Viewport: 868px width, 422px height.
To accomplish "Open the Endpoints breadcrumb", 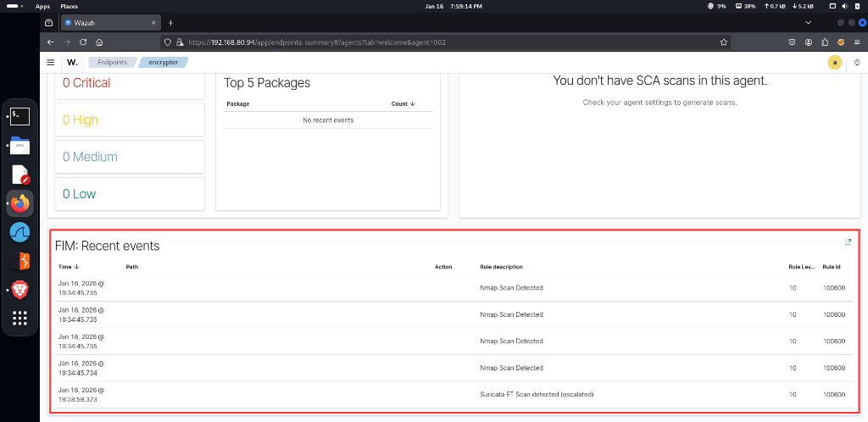I will 113,63.
